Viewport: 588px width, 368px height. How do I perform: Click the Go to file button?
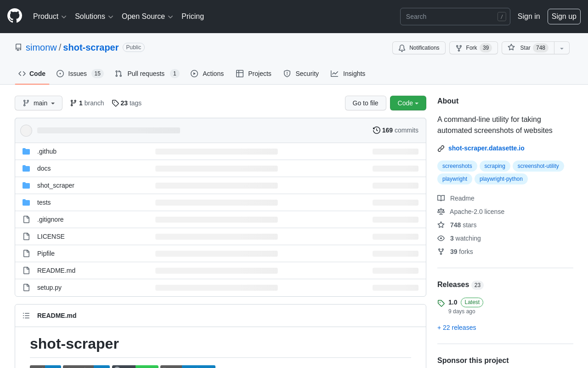pyautogui.click(x=366, y=103)
